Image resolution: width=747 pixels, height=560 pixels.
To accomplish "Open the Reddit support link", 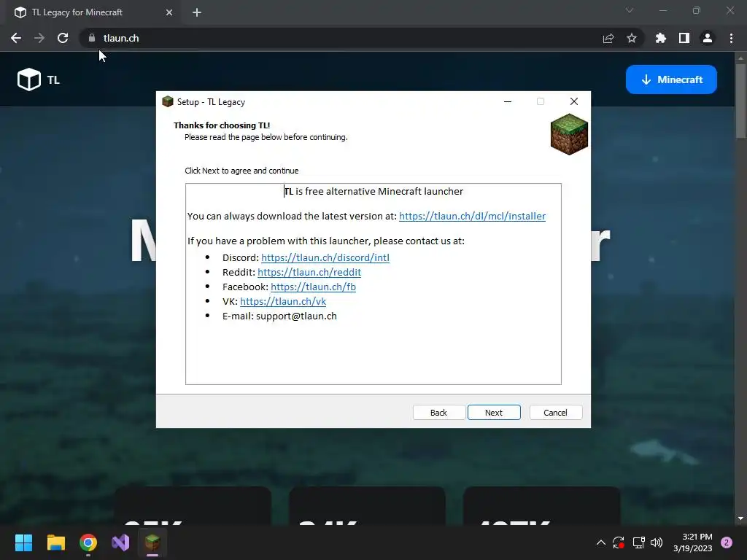I will coord(309,273).
